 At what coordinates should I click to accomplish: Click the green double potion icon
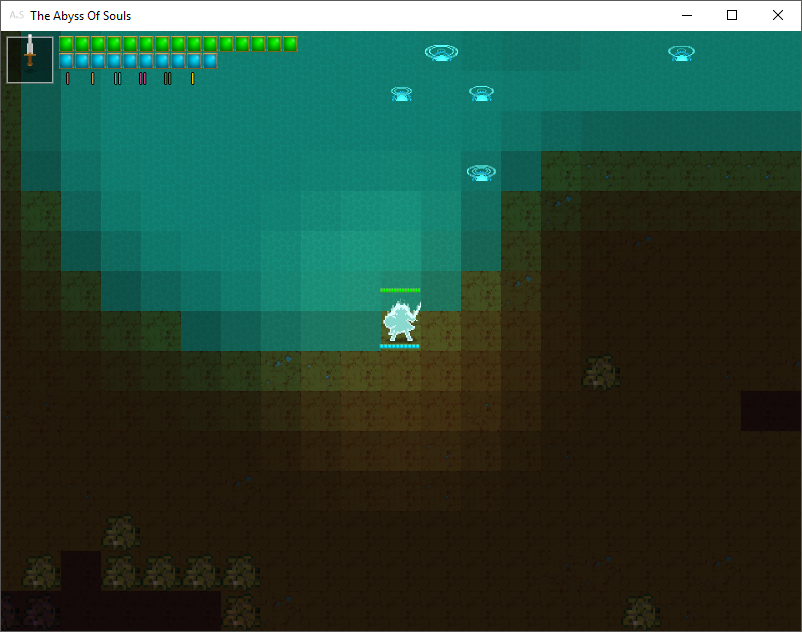click(167, 78)
